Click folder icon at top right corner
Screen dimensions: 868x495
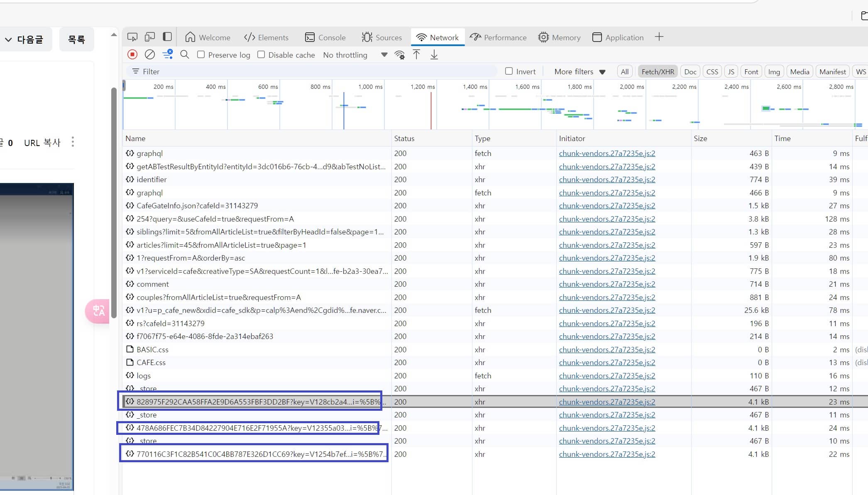(864, 16)
